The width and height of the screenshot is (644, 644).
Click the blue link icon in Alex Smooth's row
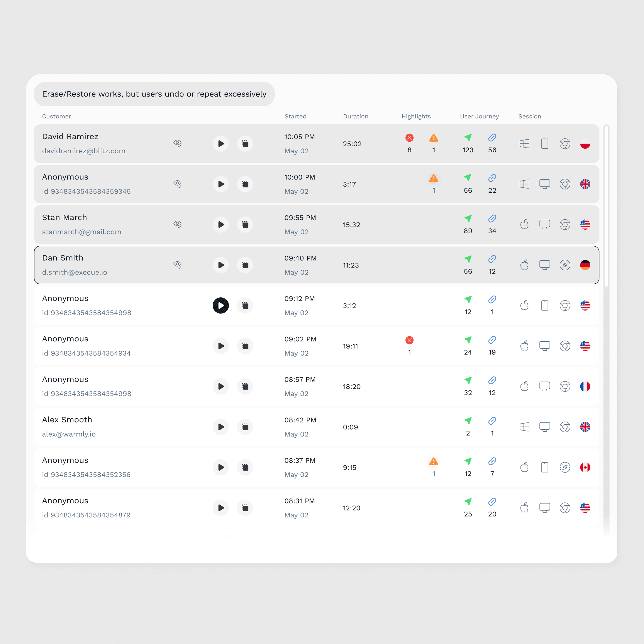point(492,421)
